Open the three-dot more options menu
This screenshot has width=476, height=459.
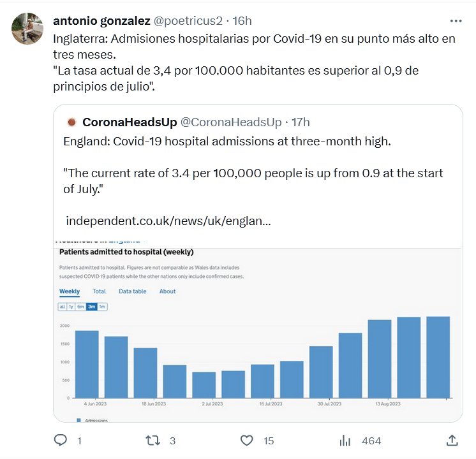point(455,21)
